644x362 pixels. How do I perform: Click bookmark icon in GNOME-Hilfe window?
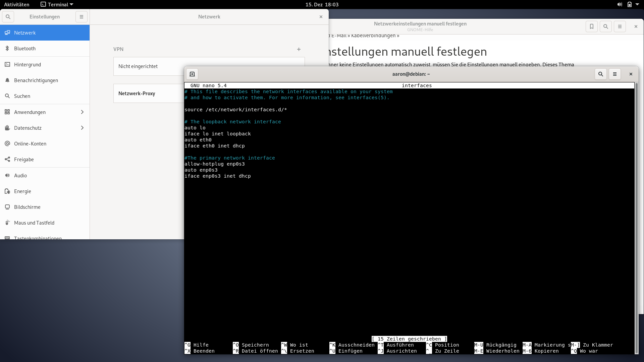(592, 26)
